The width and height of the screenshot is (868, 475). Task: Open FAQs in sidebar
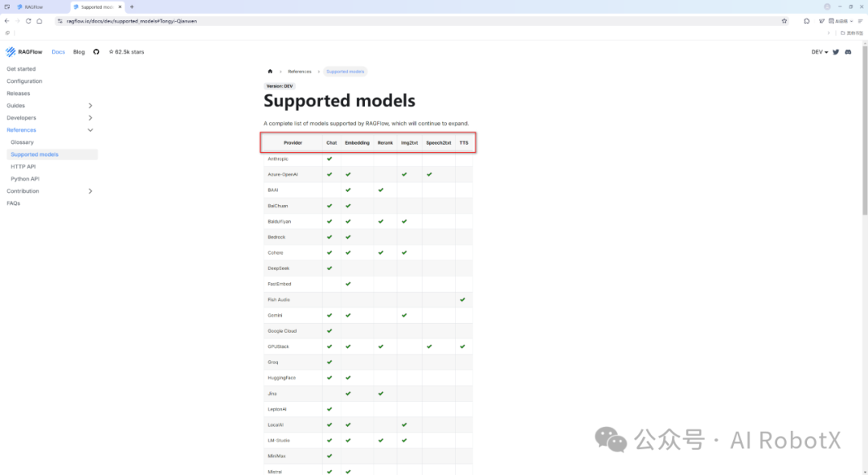coord(14,203)
